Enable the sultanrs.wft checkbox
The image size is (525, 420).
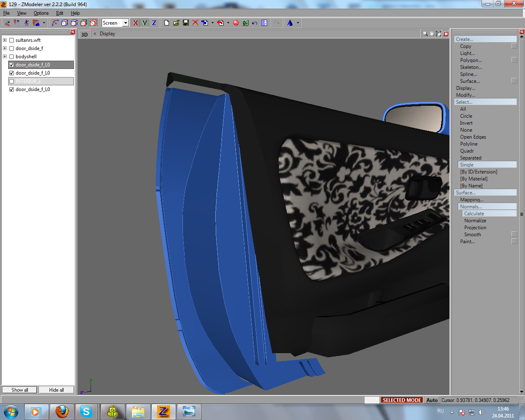[11, 40]
